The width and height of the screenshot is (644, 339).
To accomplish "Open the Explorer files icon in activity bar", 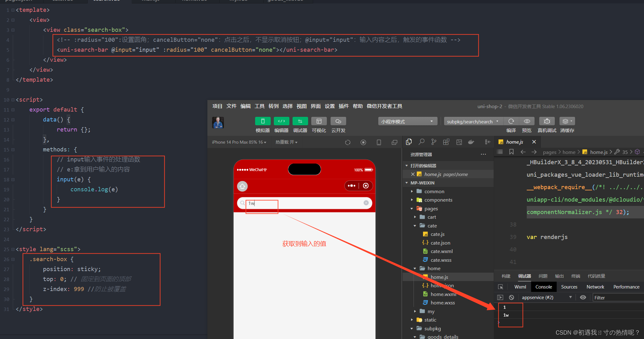I will (409, 142).
